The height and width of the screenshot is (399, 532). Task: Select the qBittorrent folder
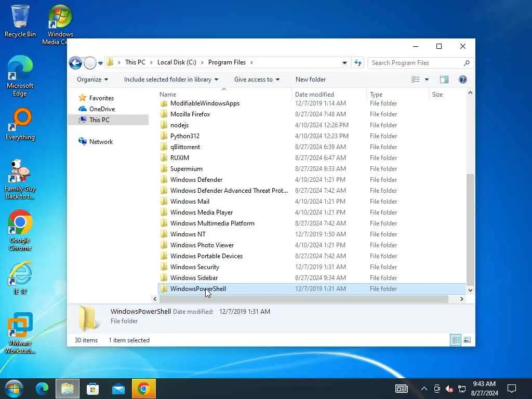(185, 147)
